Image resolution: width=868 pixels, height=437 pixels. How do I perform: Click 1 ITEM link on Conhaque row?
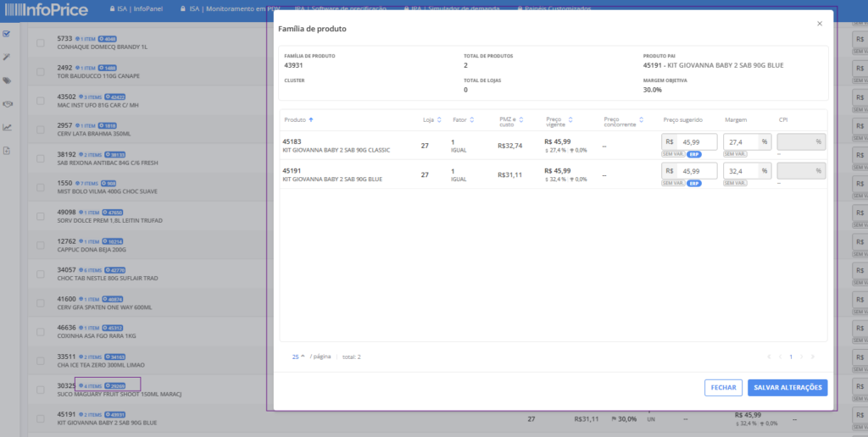click(86, 39)
